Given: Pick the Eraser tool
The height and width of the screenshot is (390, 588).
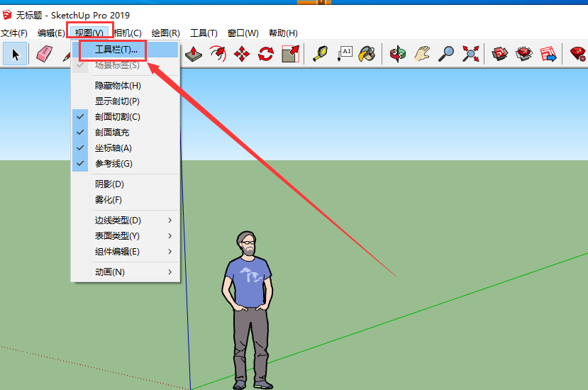Looking at the screenshot, I should coord(45,54).
